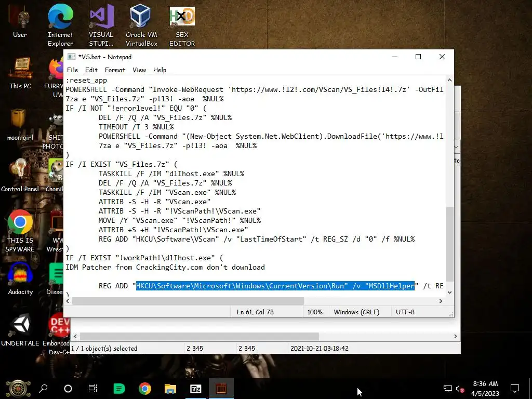Viewport: 532px width, 399px height.
Task: Click Notepad vertical scrollbar down arrow
Action: [x=449, y=292]
